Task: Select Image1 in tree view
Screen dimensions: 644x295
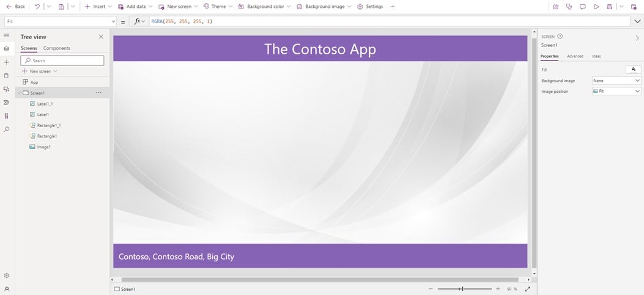Action: pyautogui.click(x=43, y=147)
